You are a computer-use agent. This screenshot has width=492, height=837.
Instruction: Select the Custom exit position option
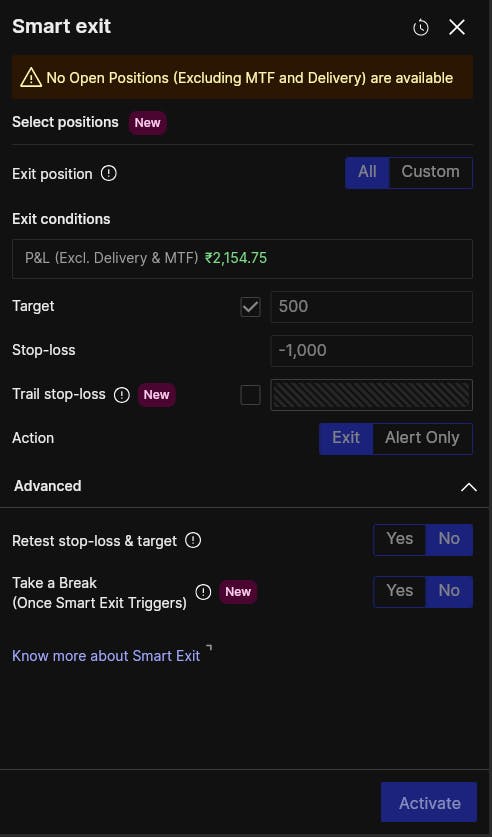(431, 172)
